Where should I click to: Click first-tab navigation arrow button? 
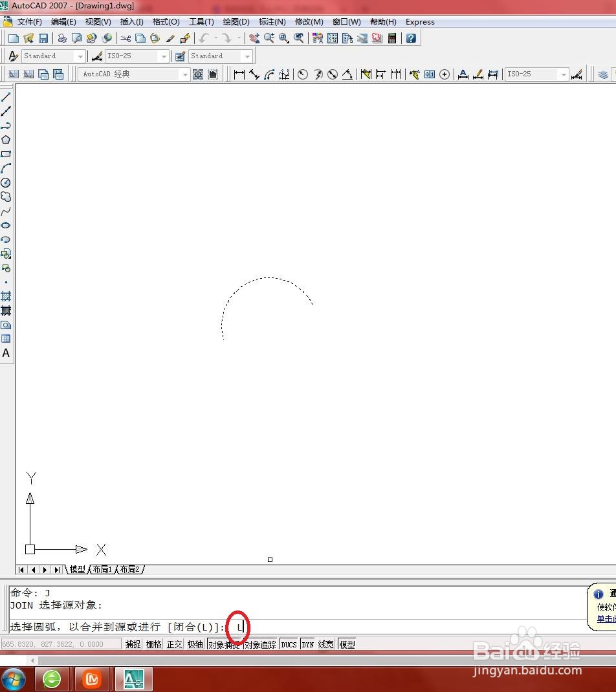(21, 570)
